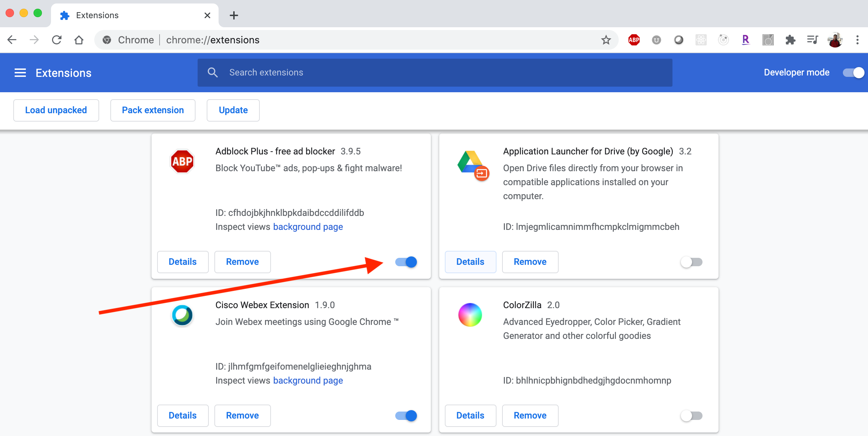The width and height of the screenshot is (868, 436).
Task: Click the Extensions page header title
Action: pyautogui.click(x=64, y=73)
